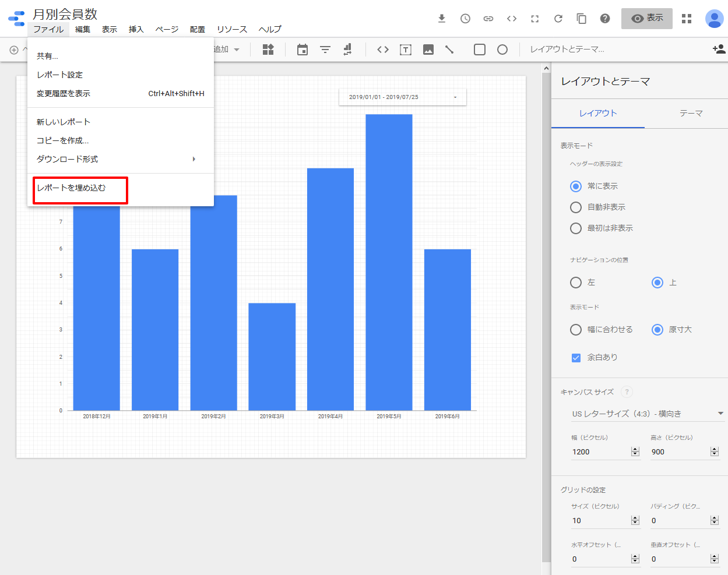This screenshot has width=728, height=575.
Task: Select the image insert tool
Action: tap(428, 50)
